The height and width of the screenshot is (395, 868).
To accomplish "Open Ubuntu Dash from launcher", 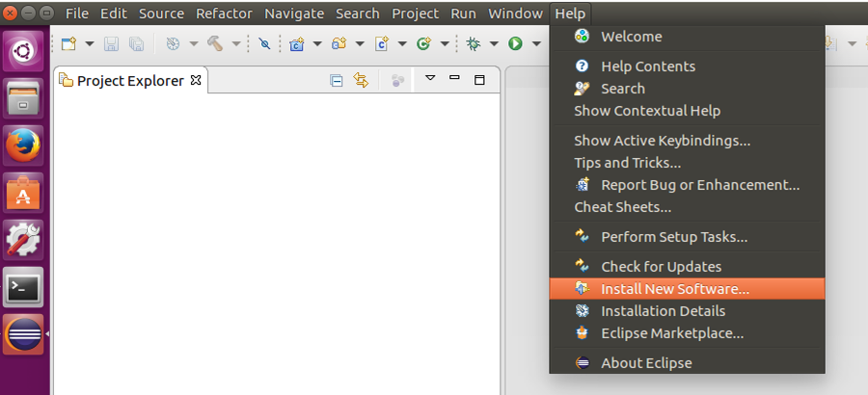I will click(x=23, y=51).
